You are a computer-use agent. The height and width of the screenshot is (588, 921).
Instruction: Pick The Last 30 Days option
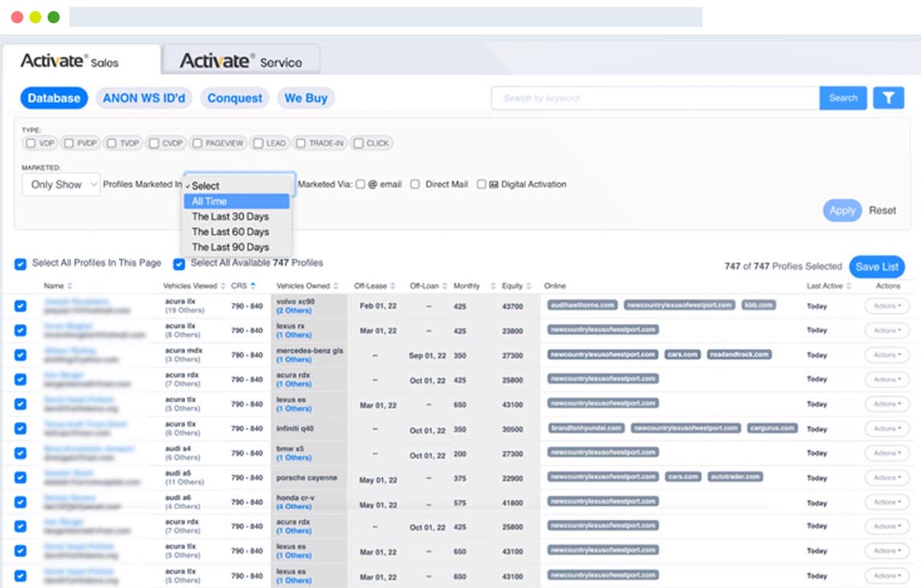click(x=237, y=216)
